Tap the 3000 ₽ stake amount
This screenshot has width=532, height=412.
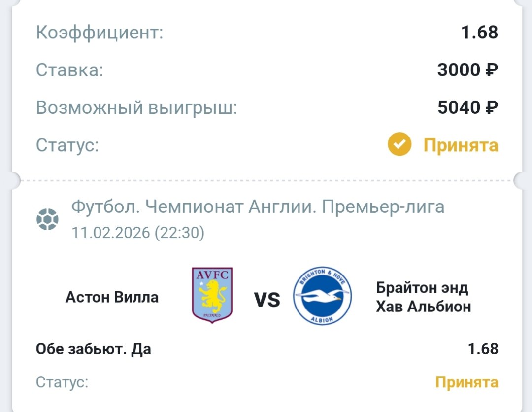click(x=467, y=70)
